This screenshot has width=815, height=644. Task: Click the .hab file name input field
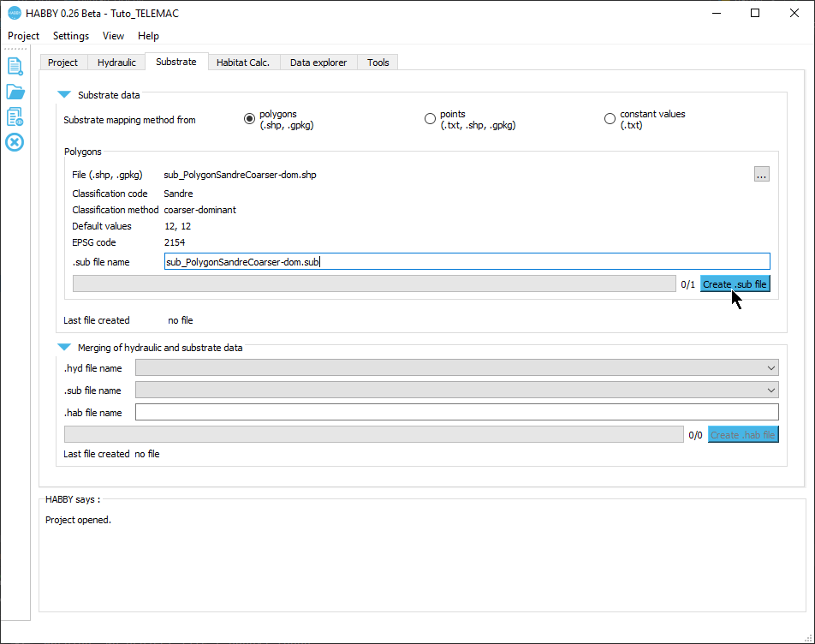(456, 413)
